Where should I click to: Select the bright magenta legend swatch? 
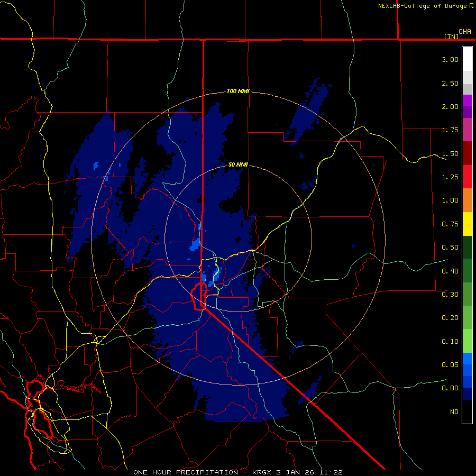tap(467, 100)
